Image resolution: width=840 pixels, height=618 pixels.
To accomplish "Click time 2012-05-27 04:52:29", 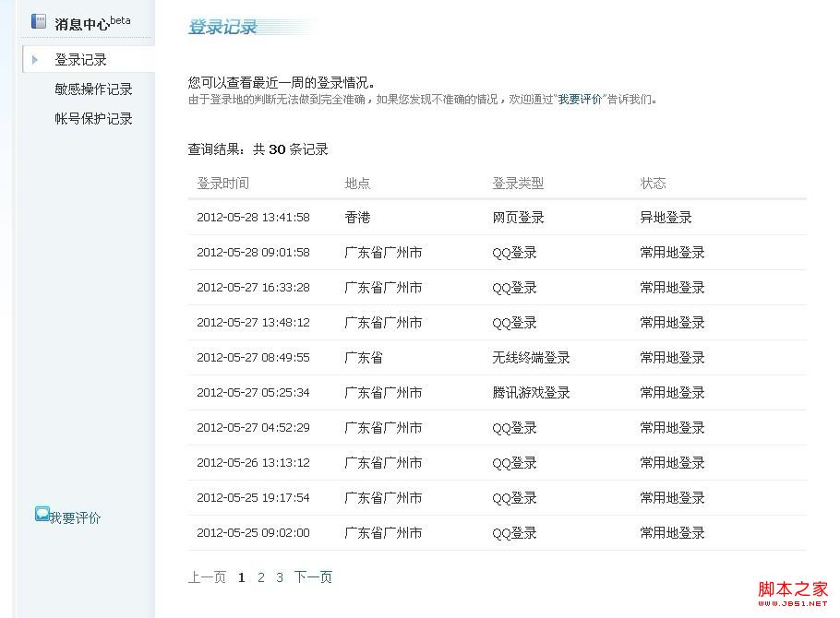I will [254, 428].
